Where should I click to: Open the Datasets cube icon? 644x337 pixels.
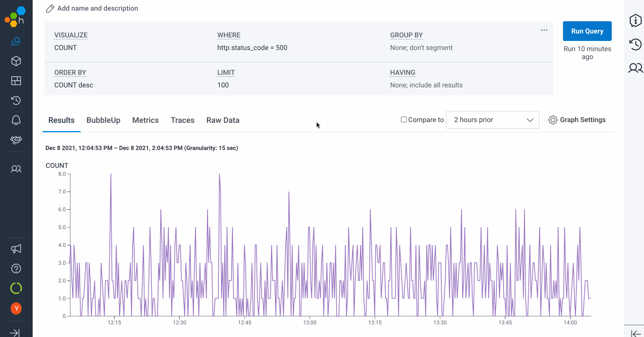[16, 61]
